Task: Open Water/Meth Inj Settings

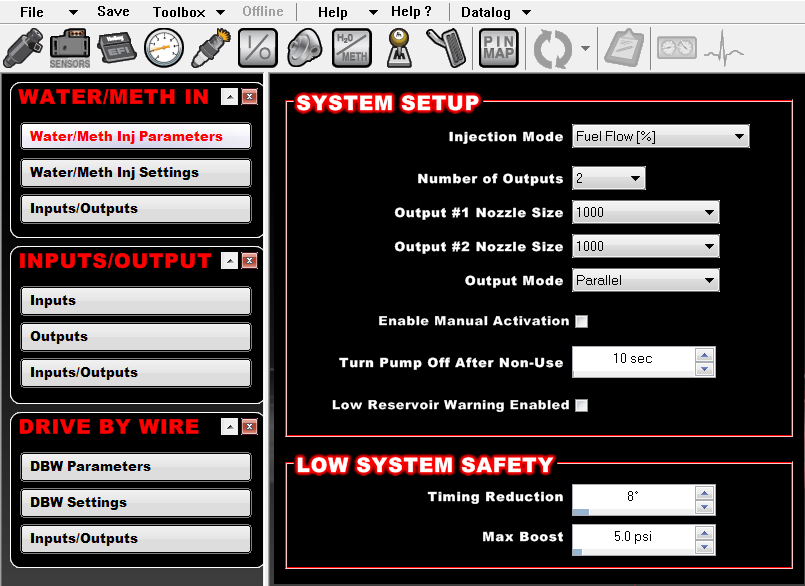Action: coord(136,172)
